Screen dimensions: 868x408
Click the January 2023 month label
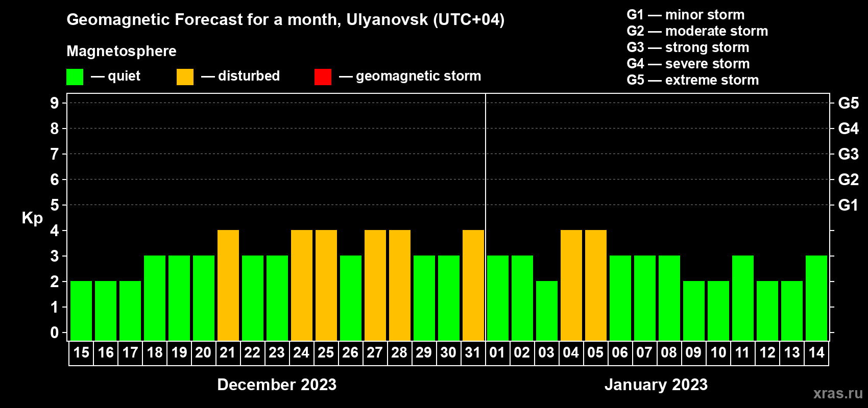(x=656, y=385)
